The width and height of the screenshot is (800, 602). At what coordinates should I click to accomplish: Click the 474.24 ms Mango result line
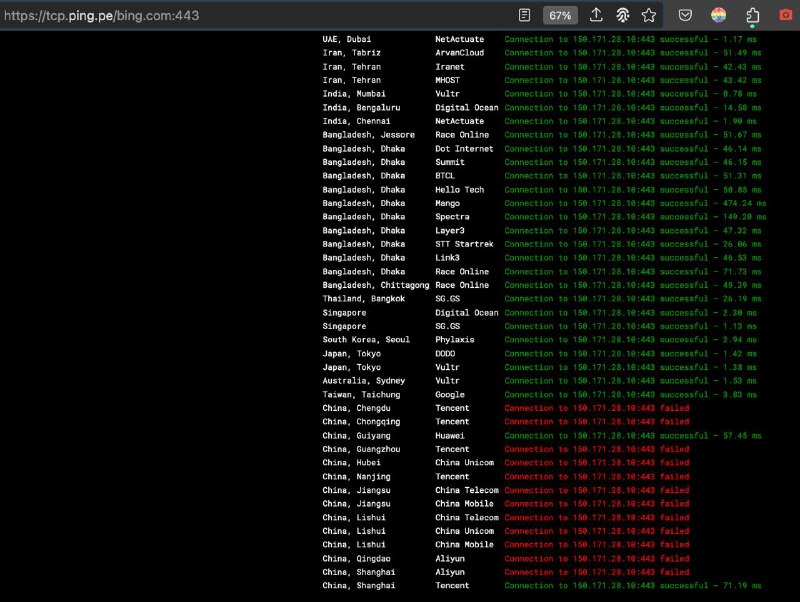coord(635,203)
